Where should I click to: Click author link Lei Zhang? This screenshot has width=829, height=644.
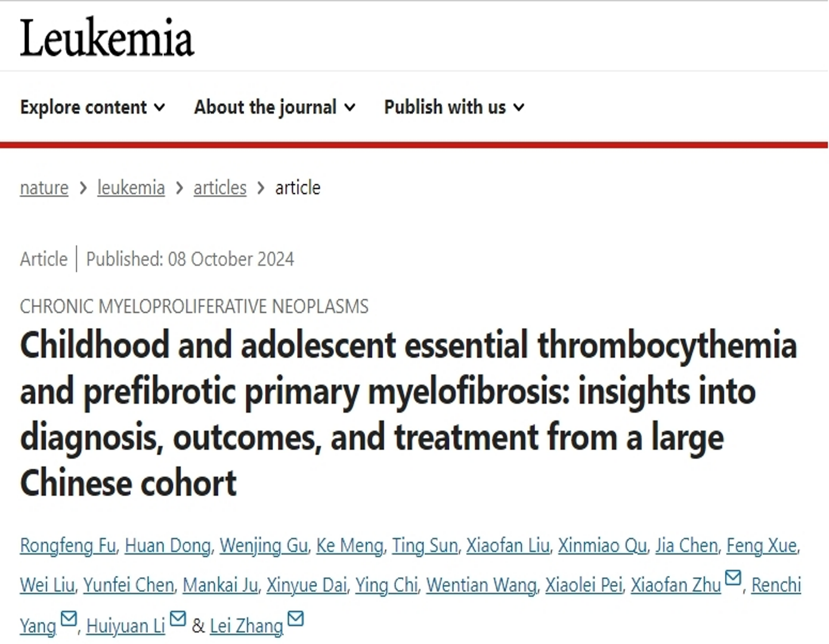[246, 626]
